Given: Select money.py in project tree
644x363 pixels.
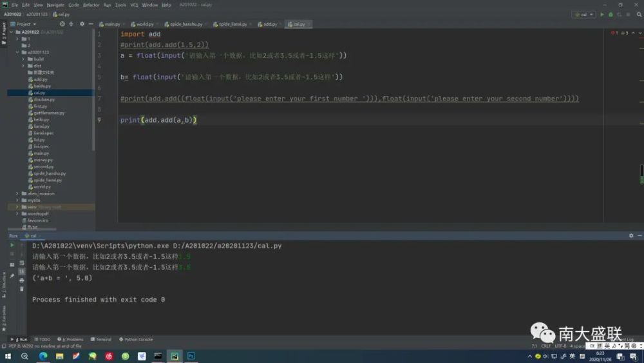Looking at the screenshot, I should click(x=40, y=160).
